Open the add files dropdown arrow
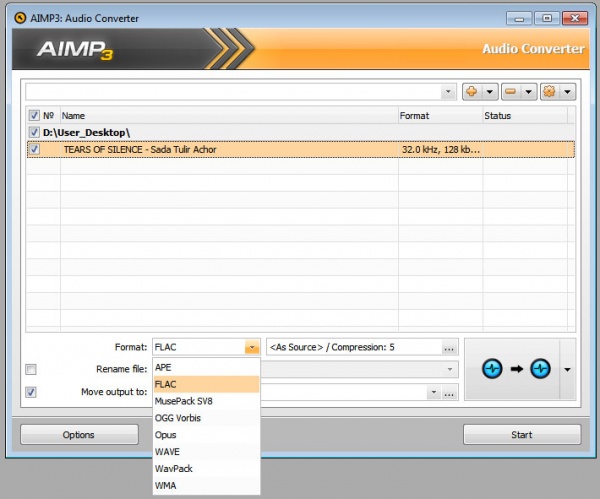 click(x=490, y=92)
